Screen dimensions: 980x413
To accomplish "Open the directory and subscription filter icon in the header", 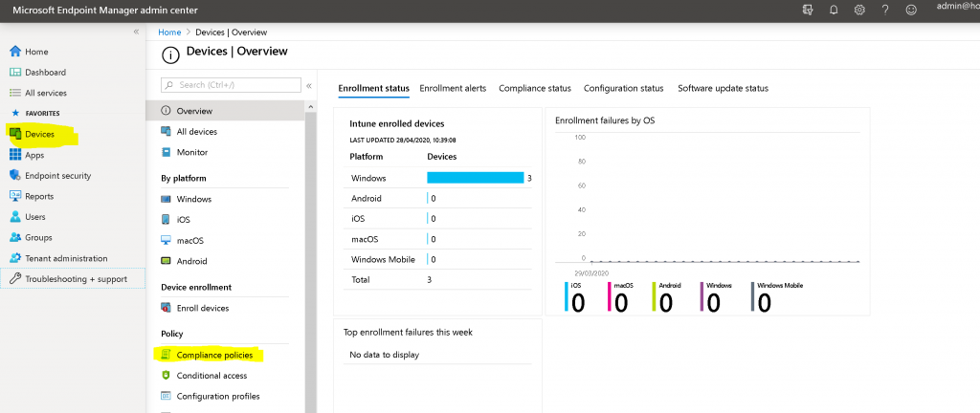I will 808,10.
